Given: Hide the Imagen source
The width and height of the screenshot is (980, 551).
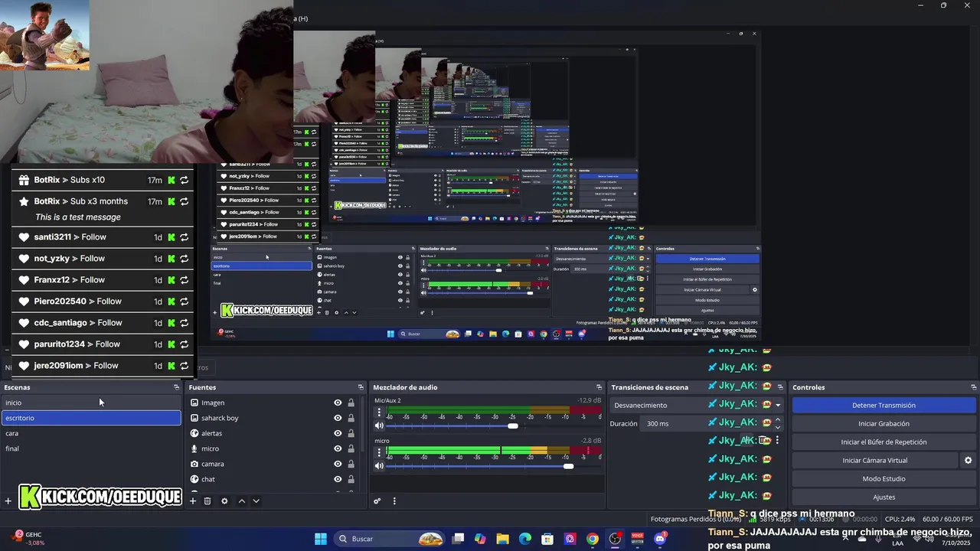Looking at the screenshot, I should pyautogui.click(x=338, y=403).
